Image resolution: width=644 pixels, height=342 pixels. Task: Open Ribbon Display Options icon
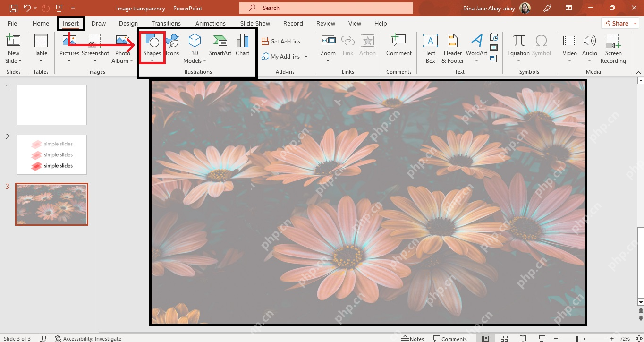(x=569, y=8)
